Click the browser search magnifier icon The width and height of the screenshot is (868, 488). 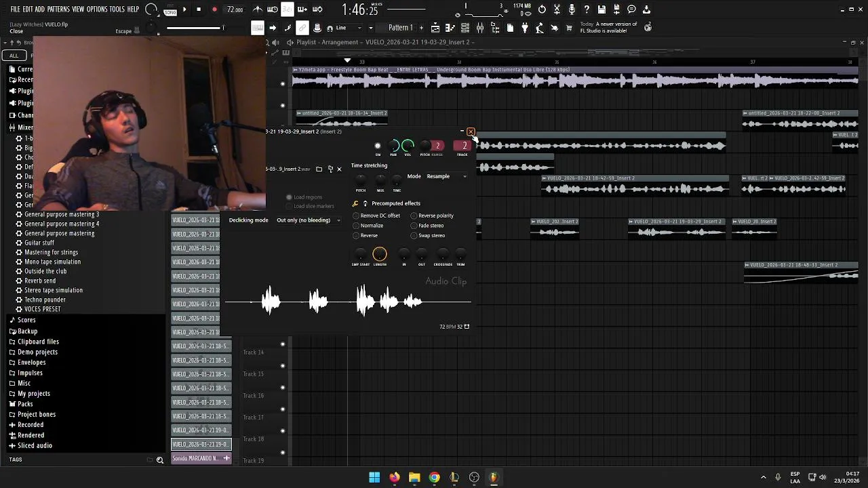point(160,460)
